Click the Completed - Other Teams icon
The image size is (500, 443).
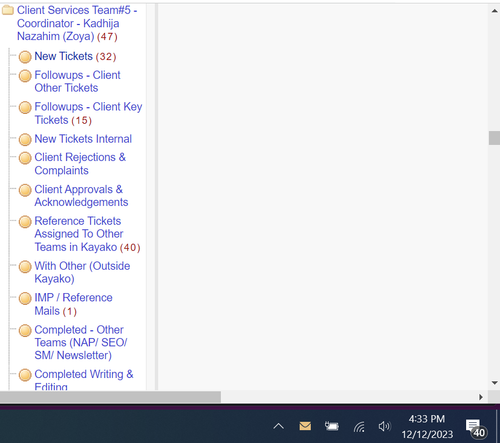pyautogui.click(x=25, y=331)
